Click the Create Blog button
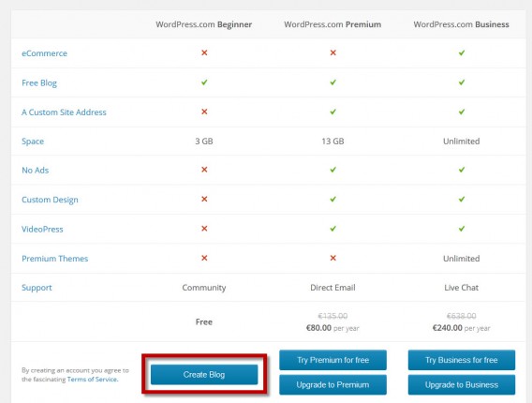This screenshot has height=403, width=532. [x=204, y=375]
